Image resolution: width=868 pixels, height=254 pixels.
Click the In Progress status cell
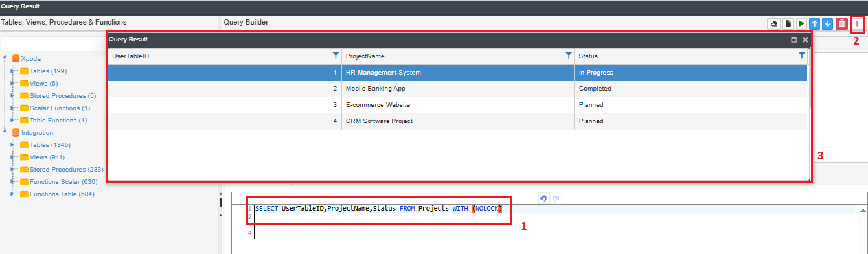click(691, 73)
